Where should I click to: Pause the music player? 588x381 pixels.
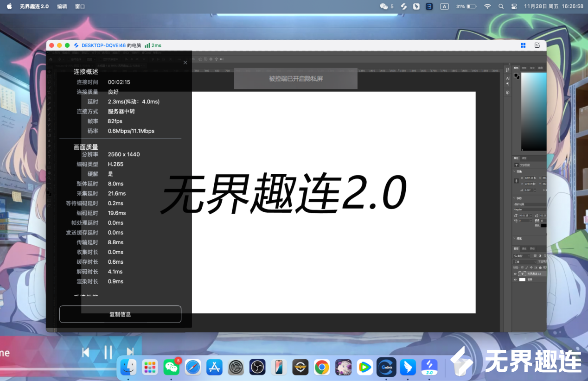coord(108,353)
